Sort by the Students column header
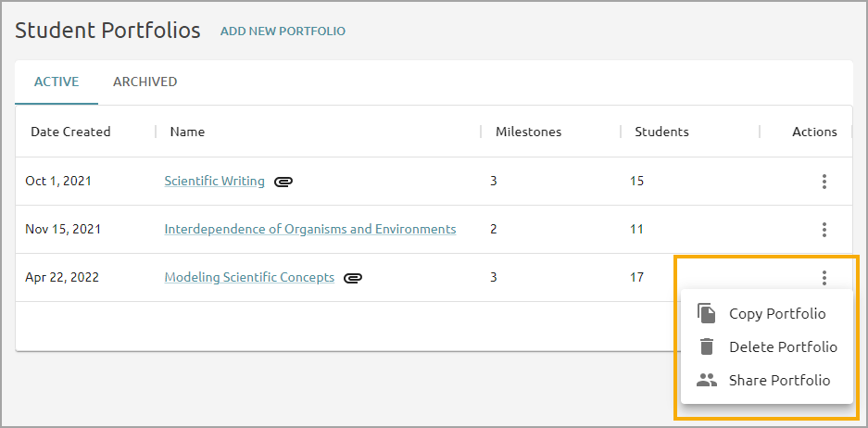This screenshot has height=428, width=868. pyautogui.click(x=661, y=132)
